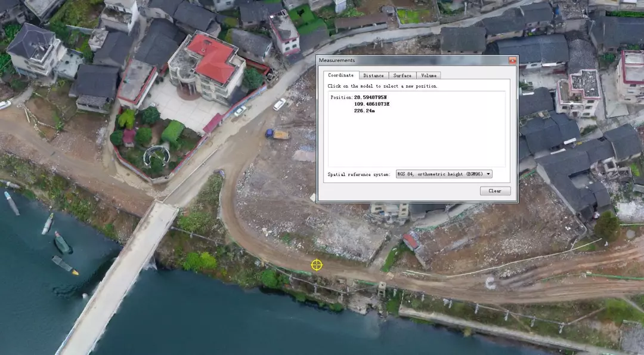Click the blue truck on the dirt road
The width and height of the screenshot is (644, 355).
[x=278, y=134]
